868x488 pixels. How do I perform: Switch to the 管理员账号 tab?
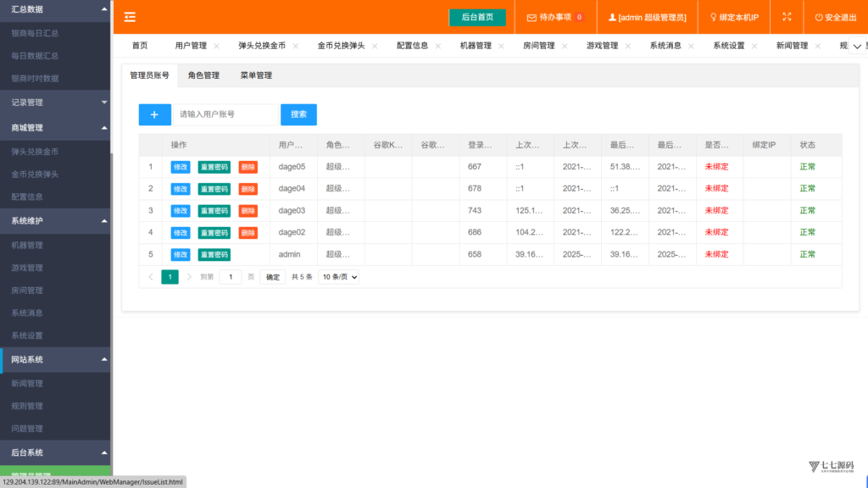pos(149,75)
